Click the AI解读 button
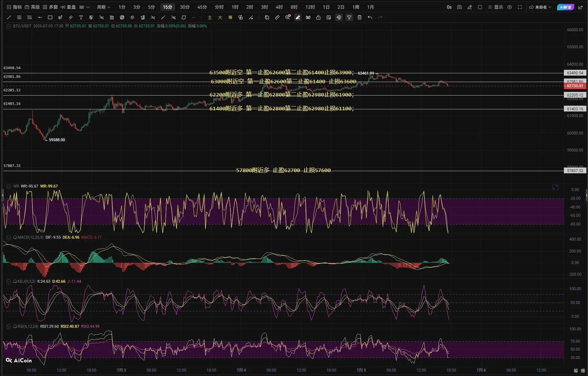The width and height of the screenshot is (588, 376). 566,7
